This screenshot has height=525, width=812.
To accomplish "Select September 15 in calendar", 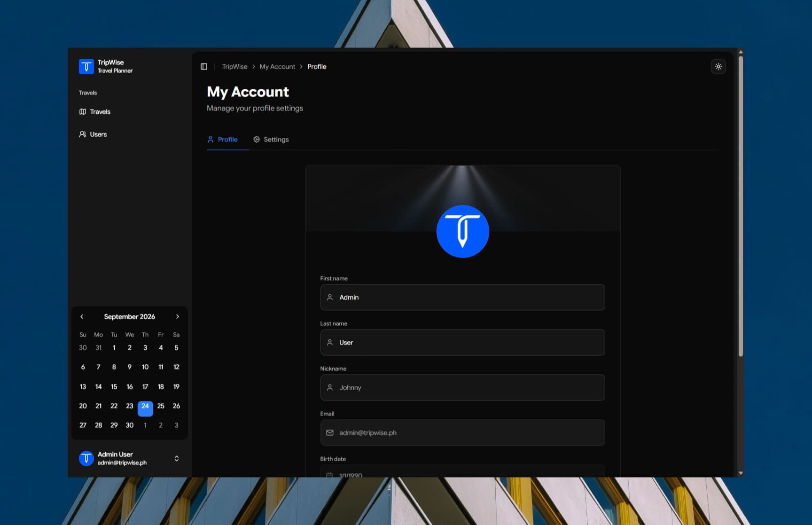I will click(114, 387).
